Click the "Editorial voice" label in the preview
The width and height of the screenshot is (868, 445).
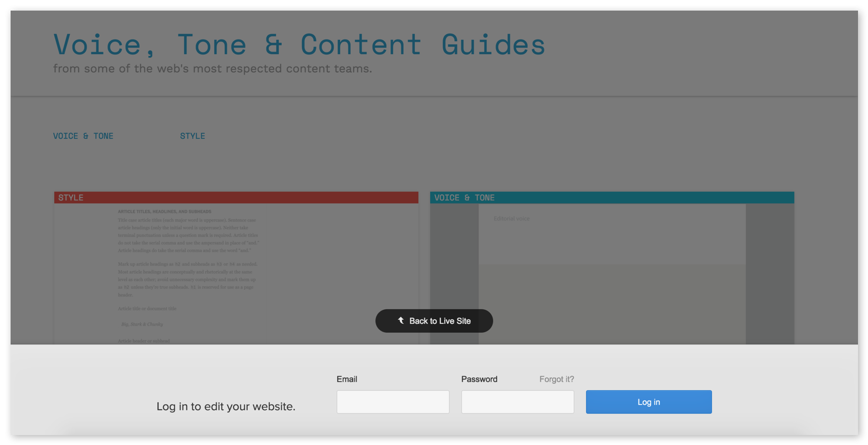pyautogui.click(x=511, y=218)
